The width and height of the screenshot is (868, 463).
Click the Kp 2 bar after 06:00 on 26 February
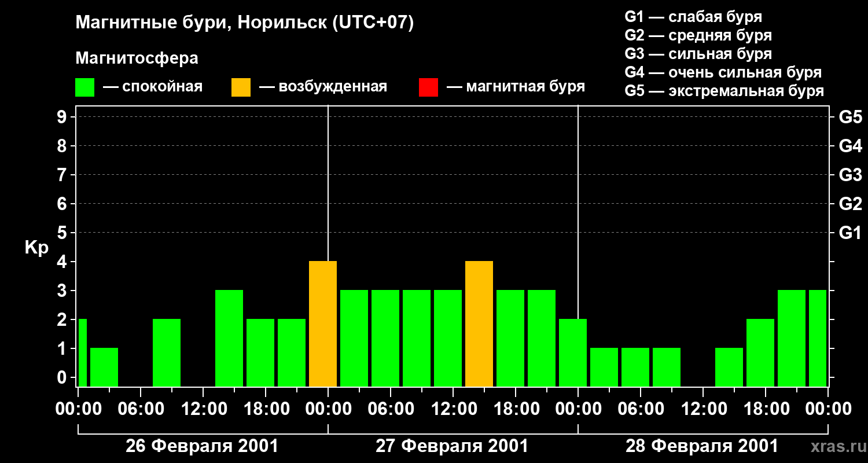click(167, 353)
